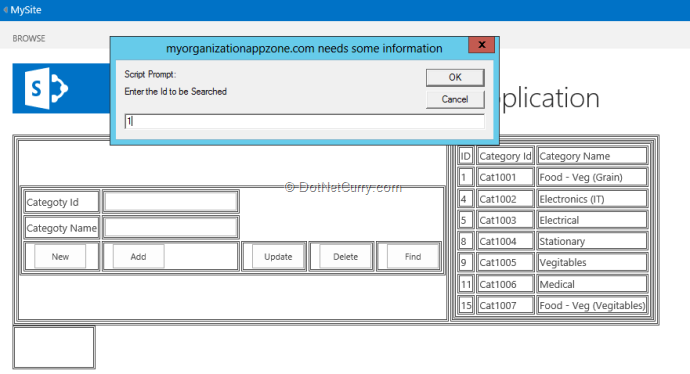Select cell 'Electronics (IT)'
Viewport: 690px width, 374px height.
click(x=592, y=199)
